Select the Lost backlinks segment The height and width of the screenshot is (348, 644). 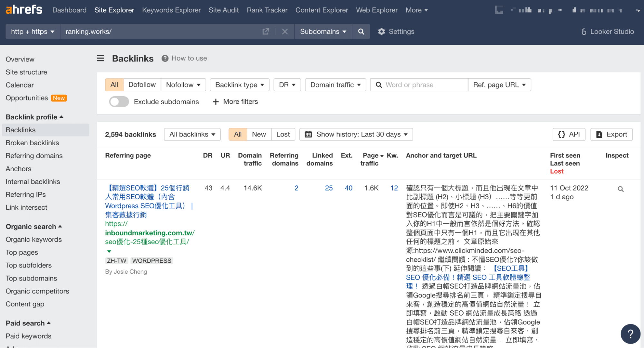[283, 134]
